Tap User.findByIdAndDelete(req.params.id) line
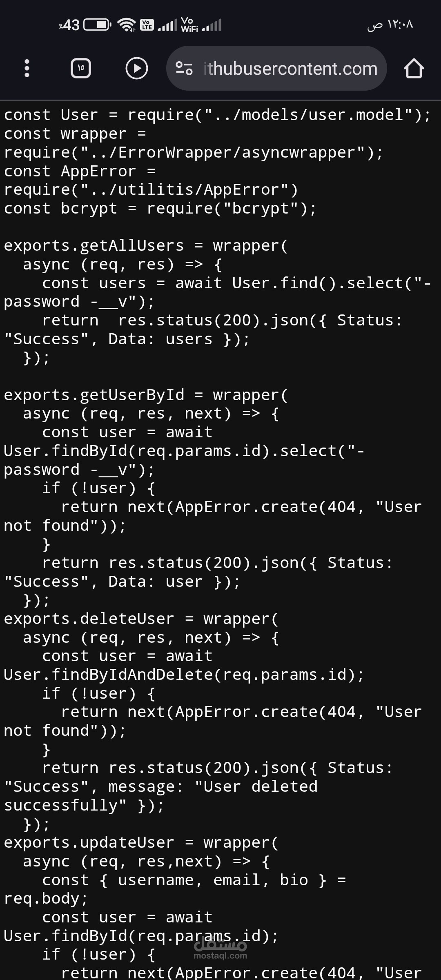The width and height of the screenshot is (441, 980). click(184, 675)
